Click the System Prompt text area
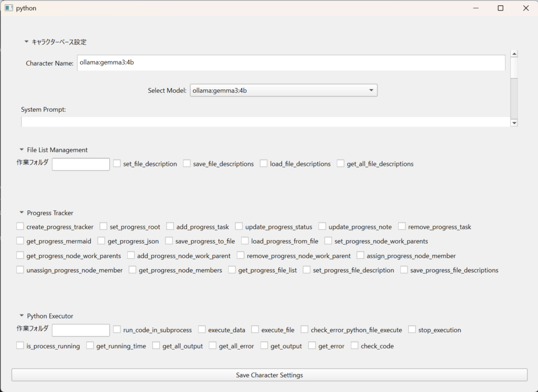The width and height of the screenshot is (538, 392). click(265, 122)
